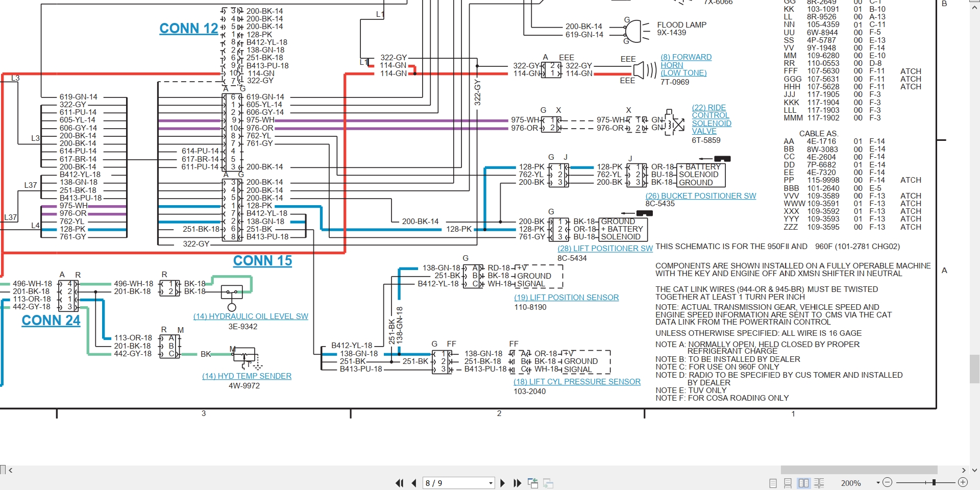Click the NOTE F: FOR COSA ROADING ONLY text

pos(722,398)
